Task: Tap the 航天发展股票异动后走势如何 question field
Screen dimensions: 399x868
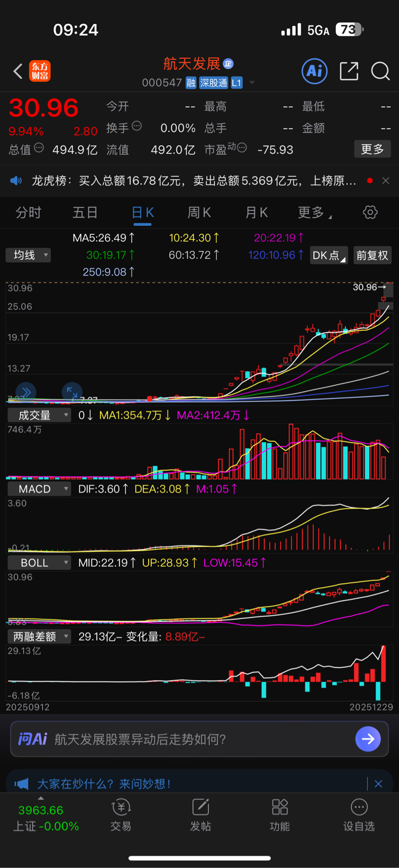Action: click(x=140, y=739)
